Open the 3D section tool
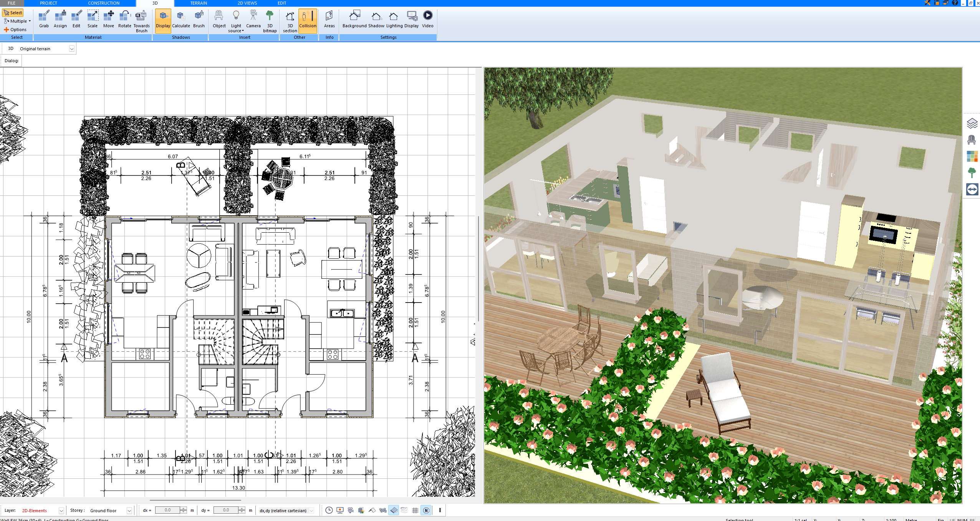Screen dimensions: 980x521 pos(290,21)
